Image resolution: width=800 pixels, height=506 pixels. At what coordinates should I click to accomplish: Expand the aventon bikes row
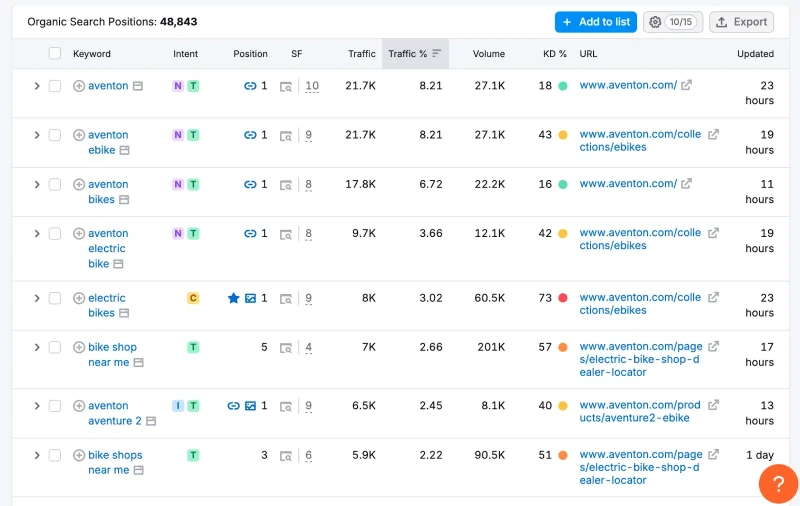37,185
